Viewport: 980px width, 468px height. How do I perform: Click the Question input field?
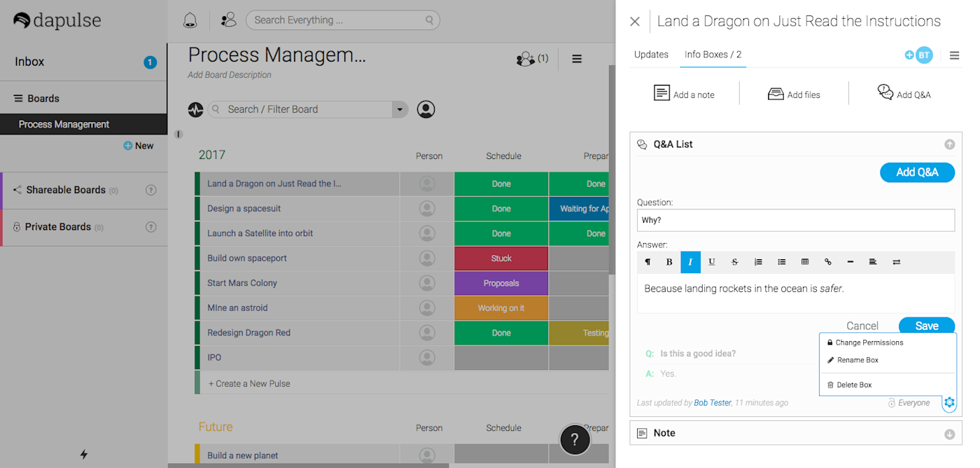point(796,220)
